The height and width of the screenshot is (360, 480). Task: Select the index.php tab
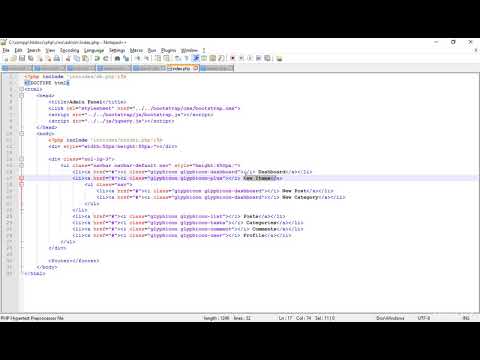point(181,68)
